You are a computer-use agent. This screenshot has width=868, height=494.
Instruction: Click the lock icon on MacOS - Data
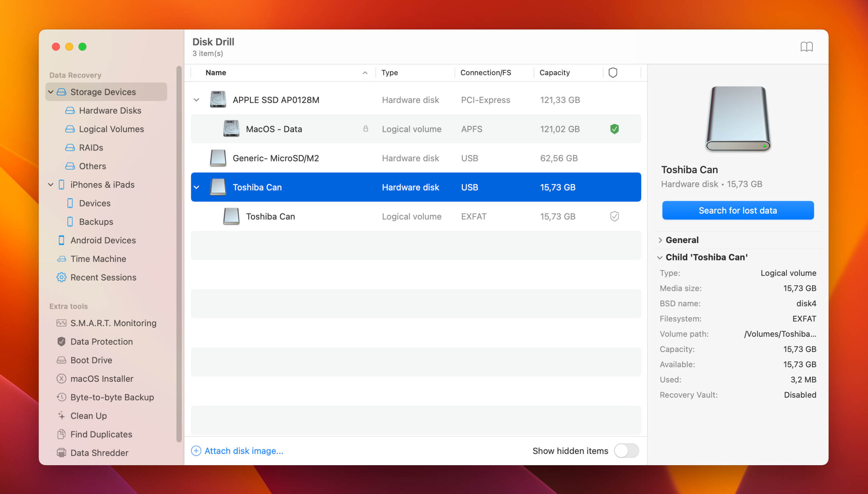tap(365, 129)
